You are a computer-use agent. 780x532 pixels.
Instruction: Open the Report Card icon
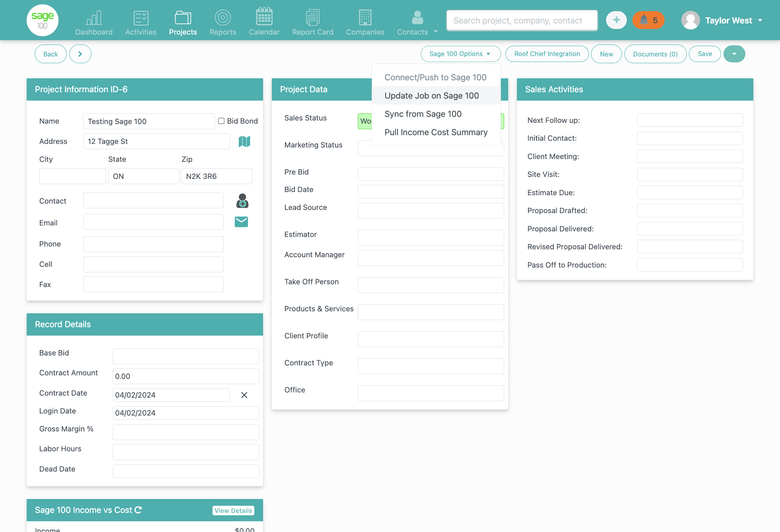pos(313,18)
